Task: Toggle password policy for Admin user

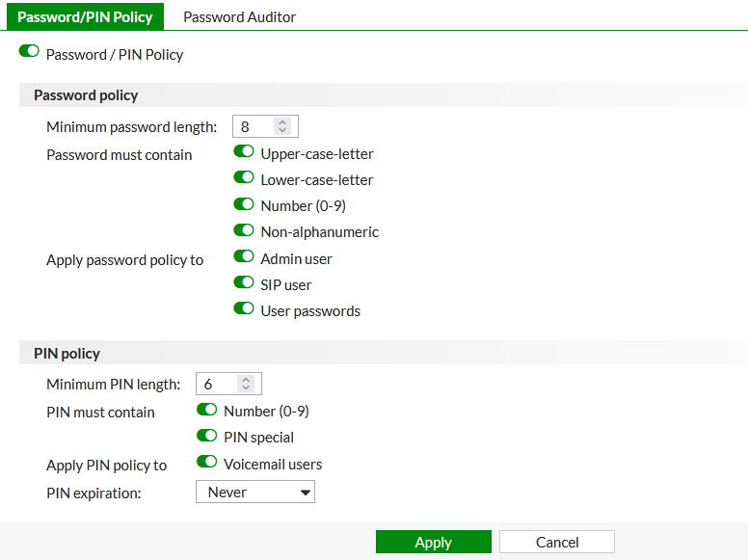Action: (244, 256)
